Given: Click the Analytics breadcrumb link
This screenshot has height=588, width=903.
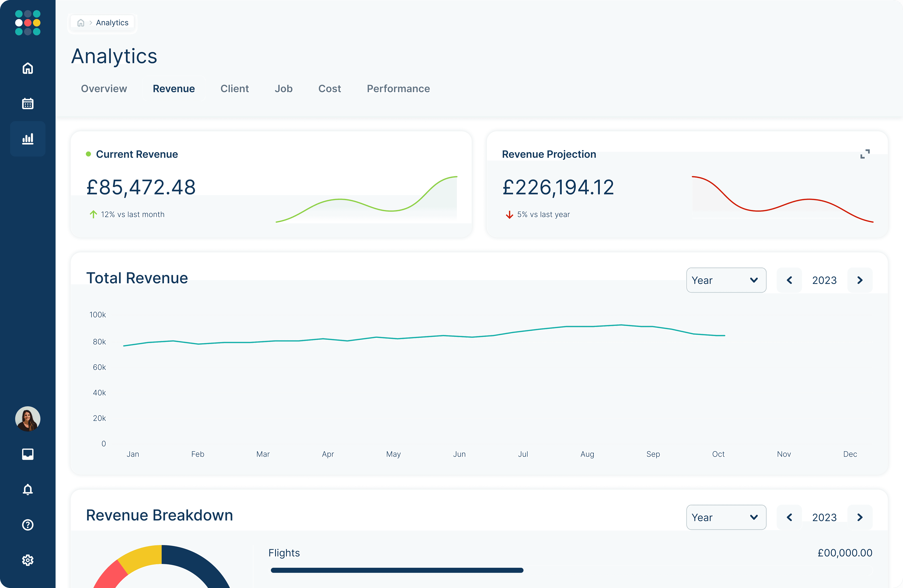Looking at the screenshot, I should (112, 23).
